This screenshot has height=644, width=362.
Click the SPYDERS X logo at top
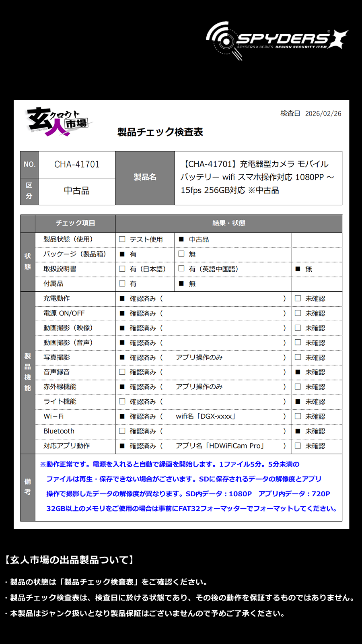click(277, 41)
